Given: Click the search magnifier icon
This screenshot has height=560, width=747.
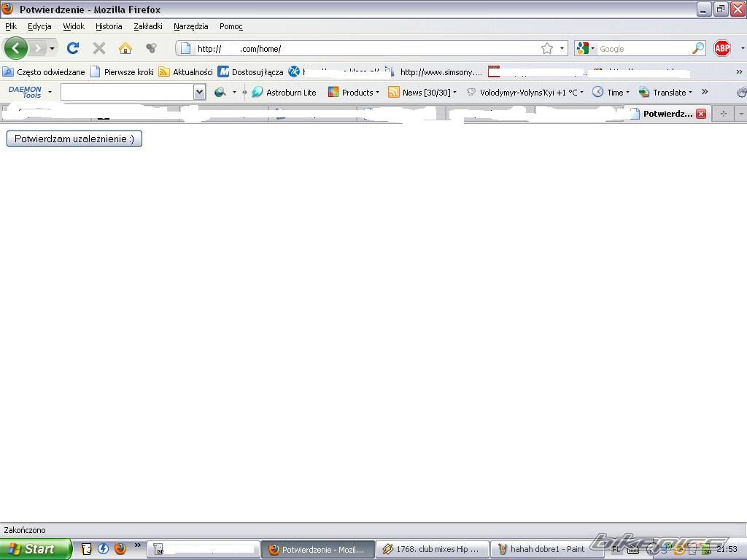Looking at the screenshot, I should [x=698, y=48].
